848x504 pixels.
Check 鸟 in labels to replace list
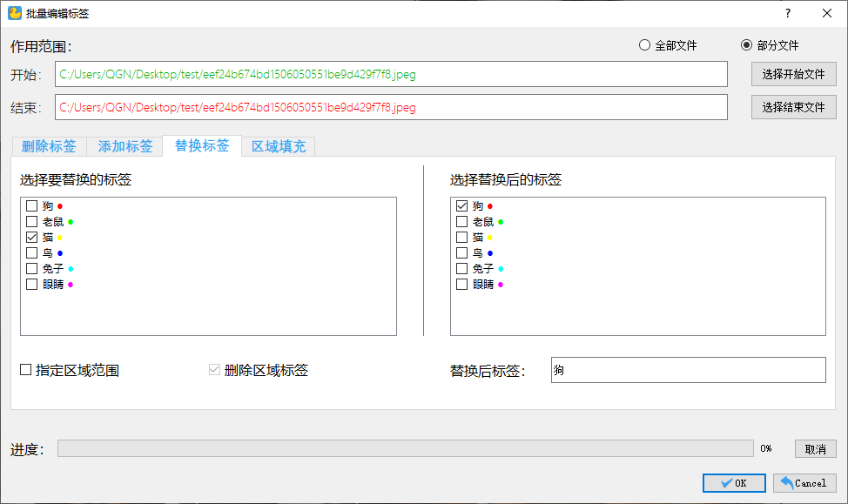pos(32,253)
